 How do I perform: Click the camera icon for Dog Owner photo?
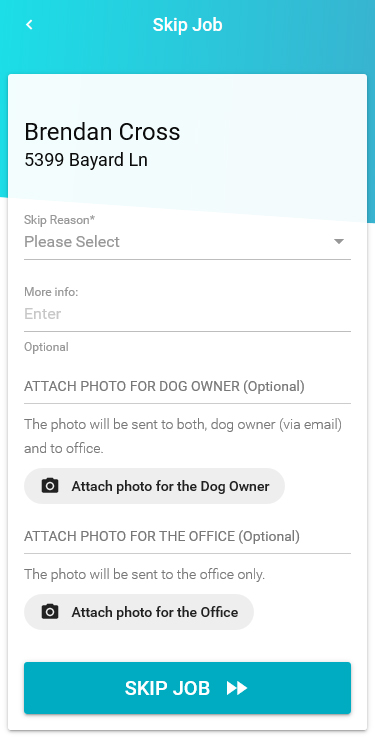click(50, 486)
